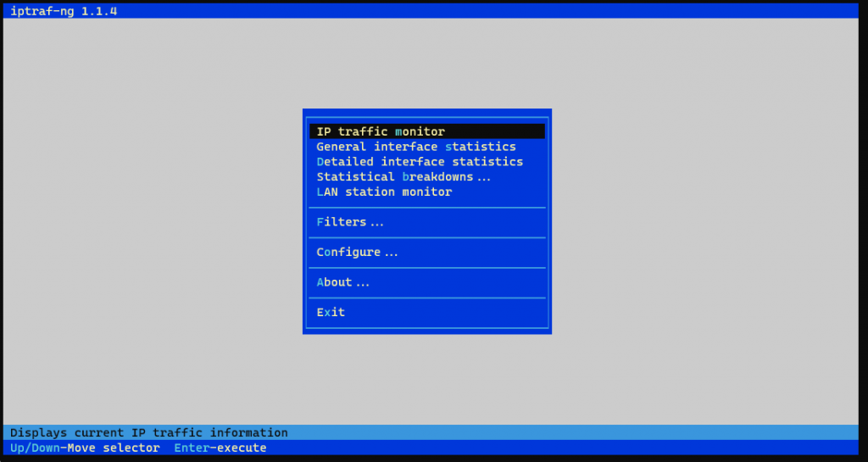Open General interface statistics
The height and width of the screenshot is (462, 868).
click(415, 147)
